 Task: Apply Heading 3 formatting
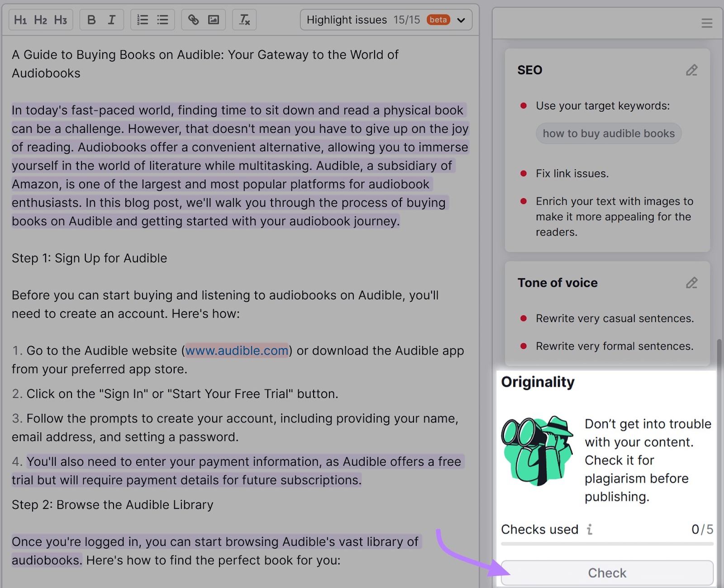(x=61, y=19)
